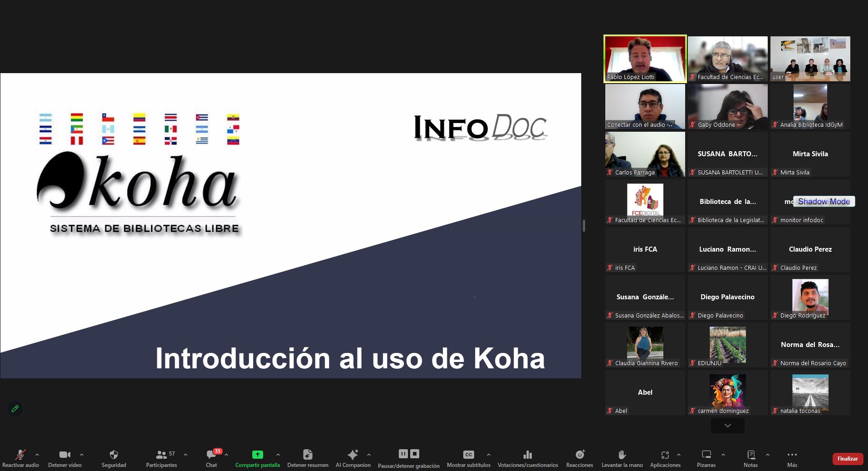The width and height of the screenshot is (868, 471).
Task: Open the Reacciones smiley icon
Action: pyautogui.click(x=580, y=455)
